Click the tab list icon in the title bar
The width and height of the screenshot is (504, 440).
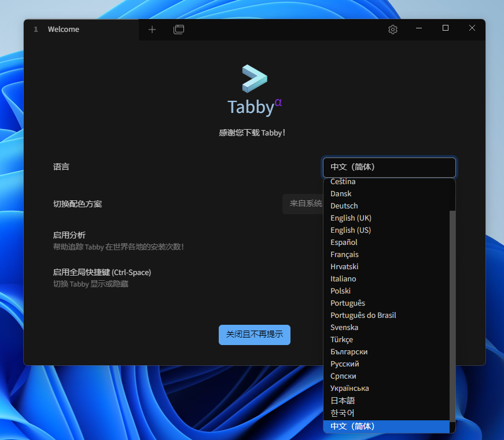[179, 29]
